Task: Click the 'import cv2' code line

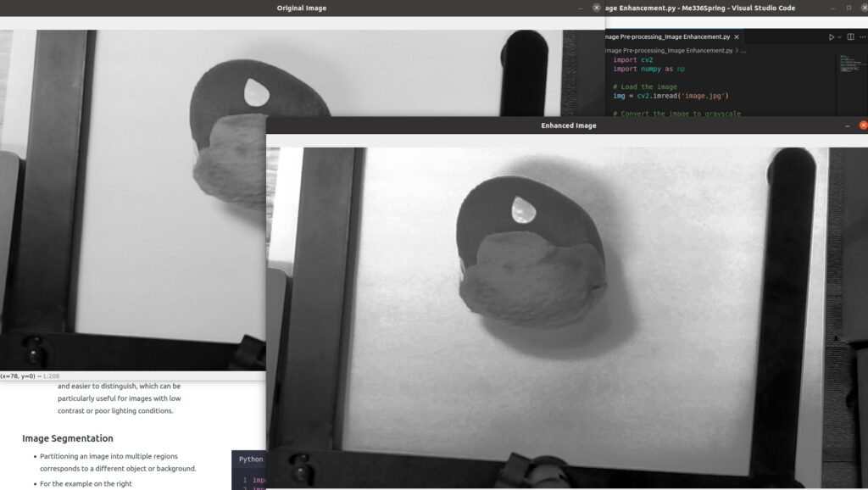Action: point(632,60)
